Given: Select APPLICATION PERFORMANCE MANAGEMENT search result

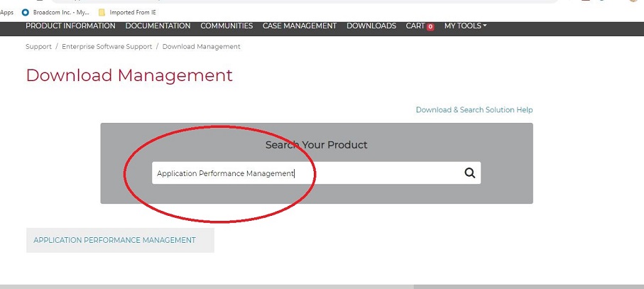Looking at the screenshot, I should 114,240.
